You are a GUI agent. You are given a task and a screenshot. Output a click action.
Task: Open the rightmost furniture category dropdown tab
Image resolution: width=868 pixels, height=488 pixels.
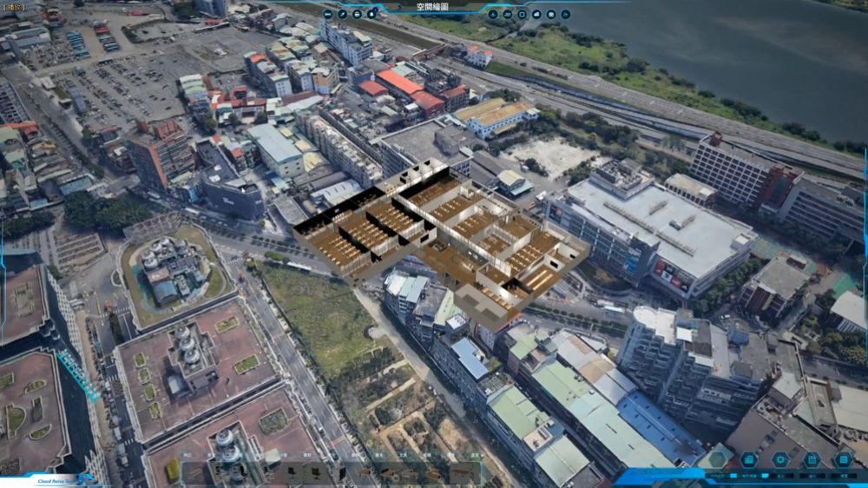pos(476,455)
